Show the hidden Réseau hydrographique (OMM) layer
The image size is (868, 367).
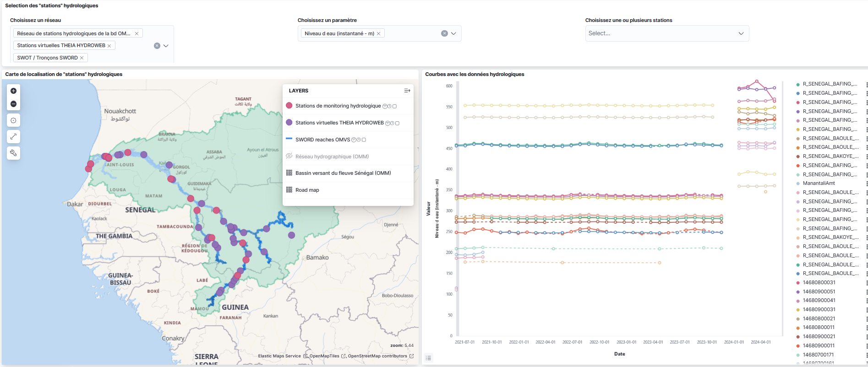coord(289,156)
